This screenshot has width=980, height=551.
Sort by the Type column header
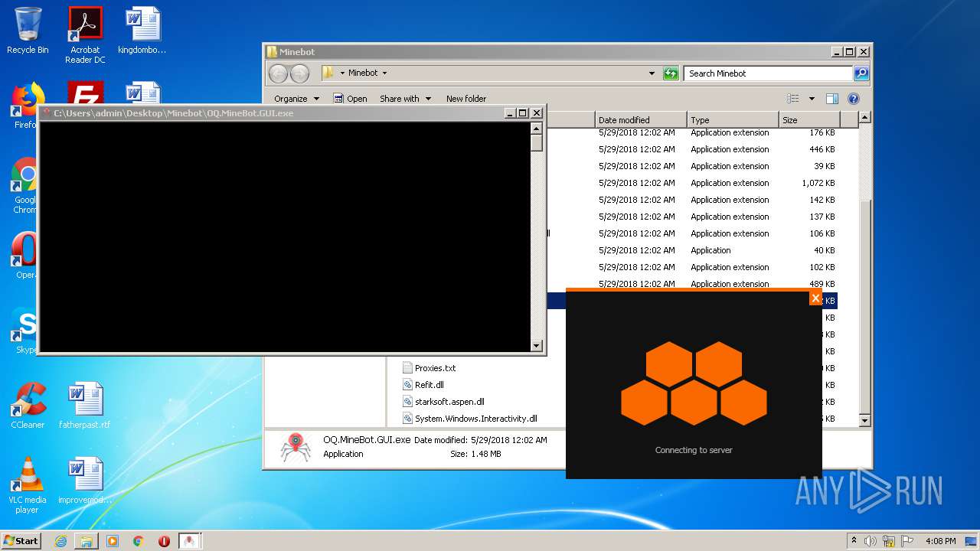(x=733, y=120)
